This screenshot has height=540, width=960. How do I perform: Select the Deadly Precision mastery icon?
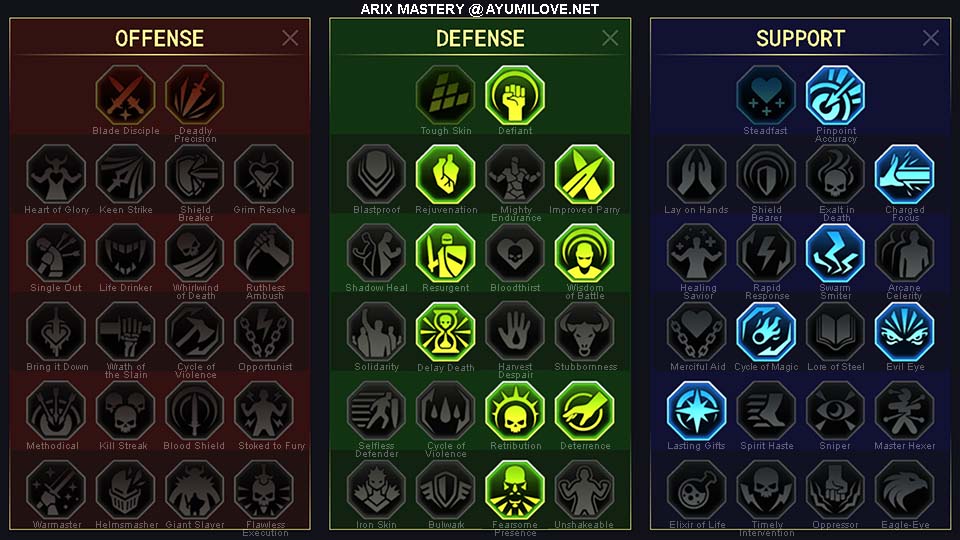tap(195, 96)
